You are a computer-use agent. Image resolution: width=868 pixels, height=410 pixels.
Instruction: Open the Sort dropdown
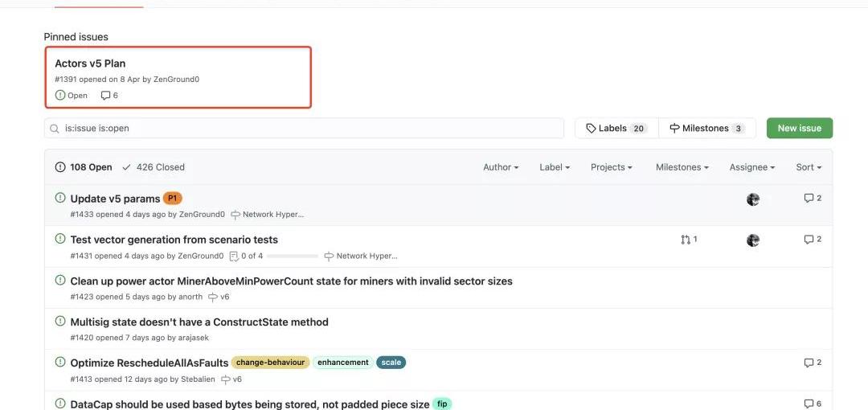tap(809, 167)
